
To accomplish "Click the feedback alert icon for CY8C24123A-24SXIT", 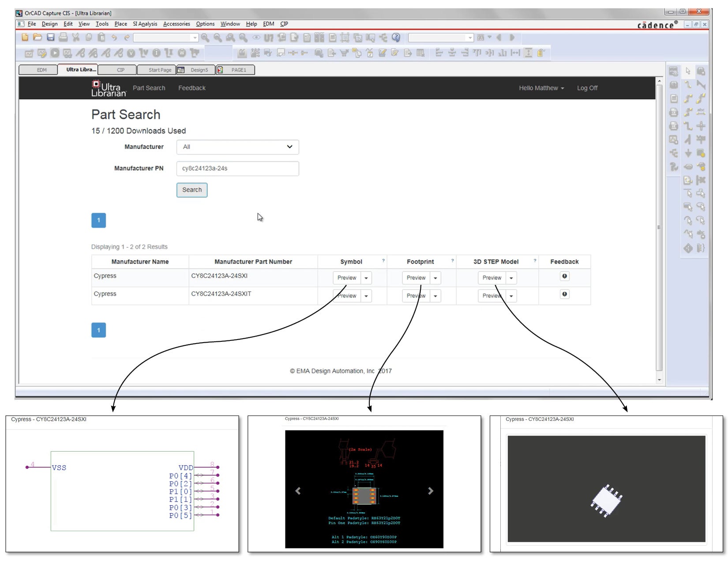I will pyautogui.click(x=564, y=294).
